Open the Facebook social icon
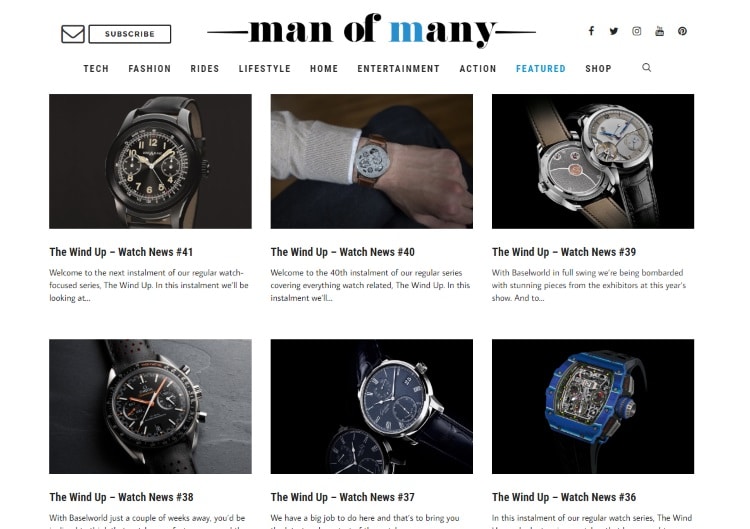The height and width of the screenshot is (529, 750). pos(591,31)
